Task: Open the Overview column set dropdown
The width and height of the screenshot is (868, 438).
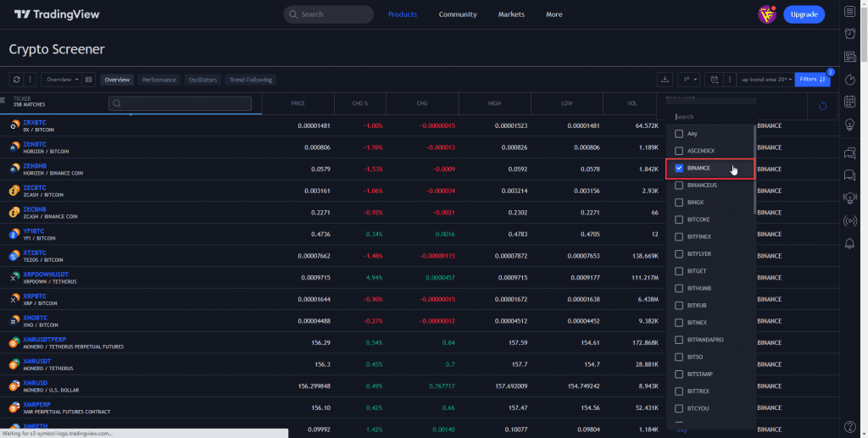Action: point(61,80)
